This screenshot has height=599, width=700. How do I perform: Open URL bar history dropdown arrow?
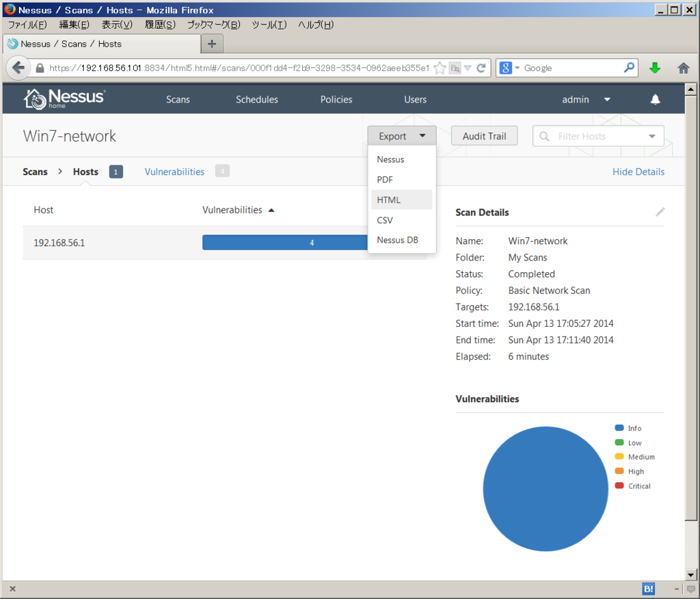tap(468, 68)
